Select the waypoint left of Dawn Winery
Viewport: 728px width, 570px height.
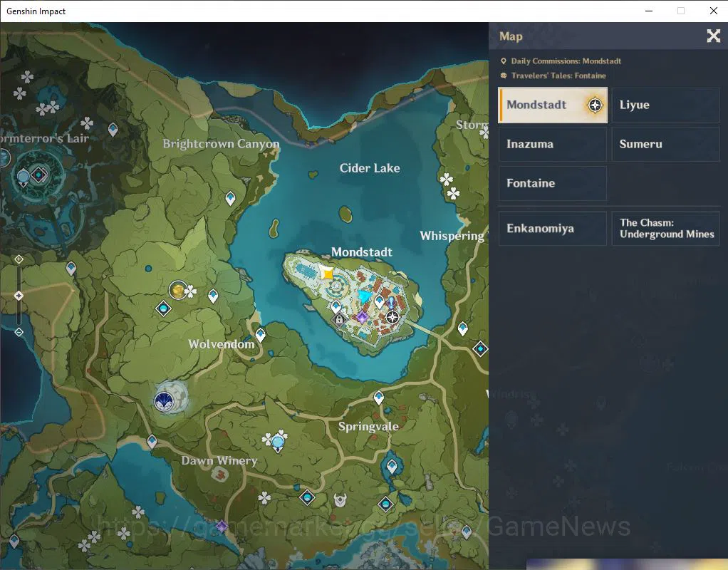152,442
